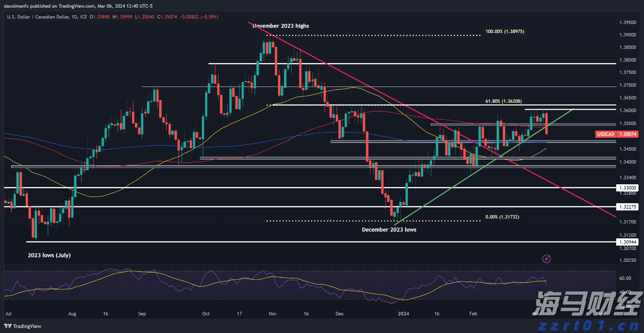
Task: Select the 0.00% (1.31732) Fibonacci label
Action: pos(502,217)
